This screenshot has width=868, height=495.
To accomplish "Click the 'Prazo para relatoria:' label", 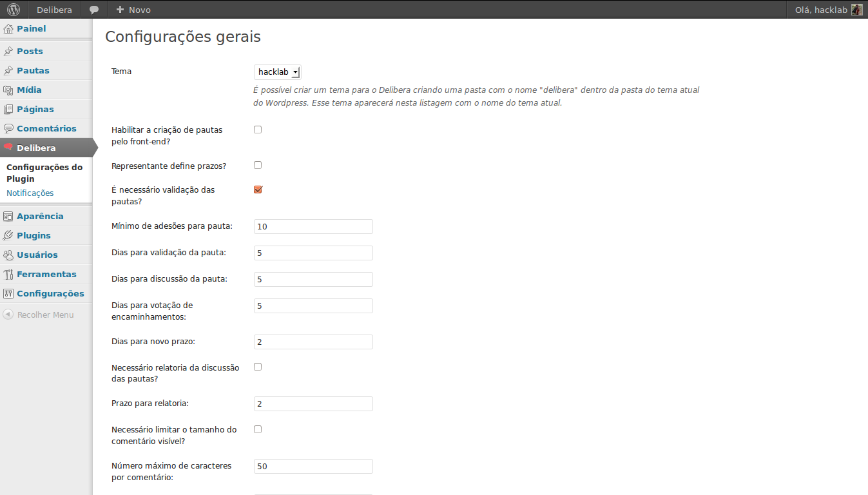I will pos(150,403).
